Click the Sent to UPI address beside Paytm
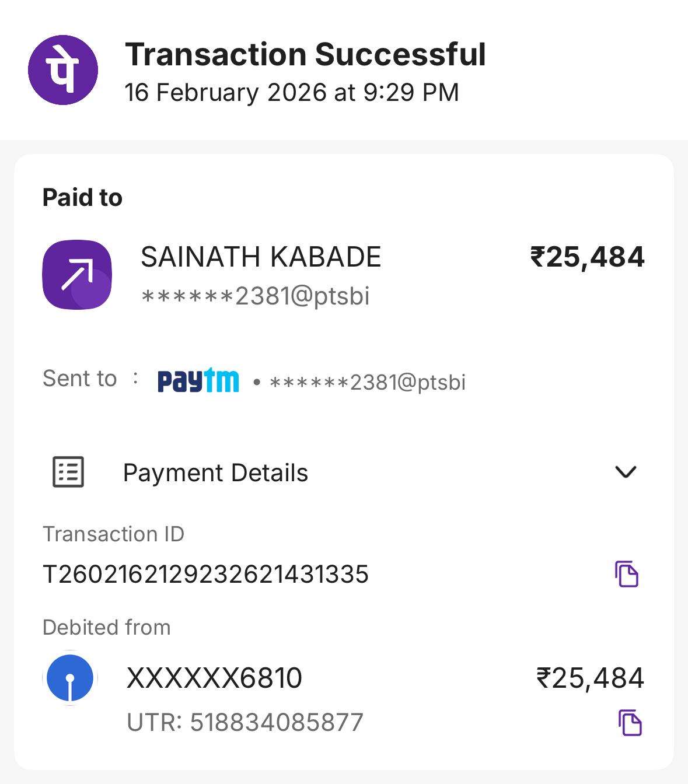Screen dimensions: 688x784 [x=367, y=383]
